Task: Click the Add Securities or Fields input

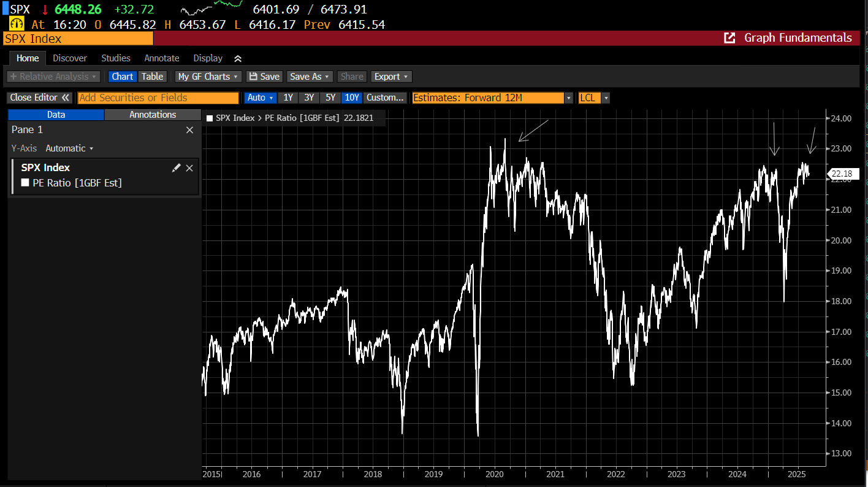Action: pos(158,98)
